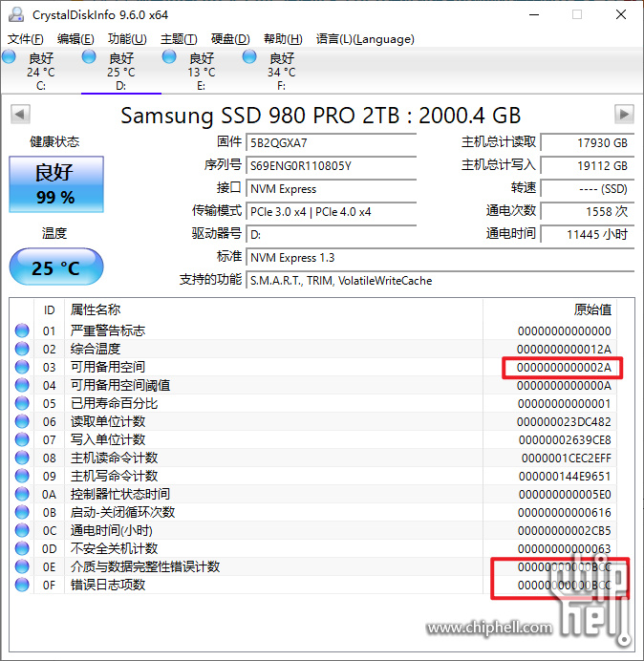Click the next disk arrow button
Image resolution: width=644 pixels, height=661 pixels.
pos(624,114)
